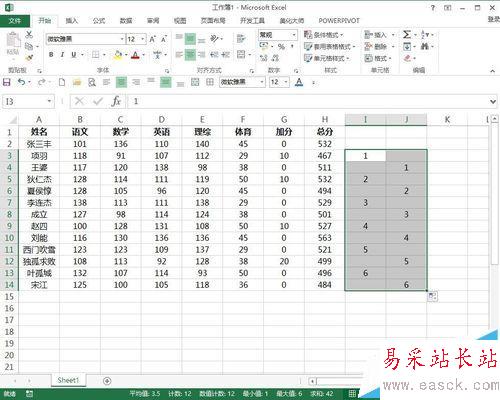Switch to the POWERPIVOT tab
Screen dimensions: 500x400
click(339, 21)
